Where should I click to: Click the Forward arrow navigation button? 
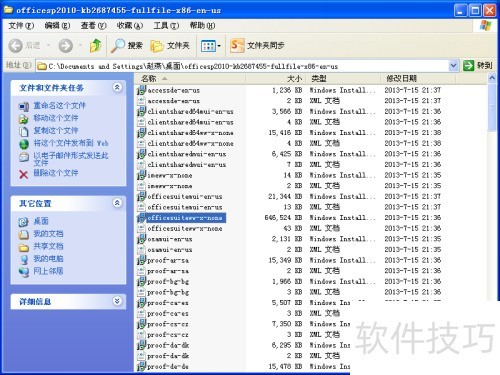[x=66, y=46]
